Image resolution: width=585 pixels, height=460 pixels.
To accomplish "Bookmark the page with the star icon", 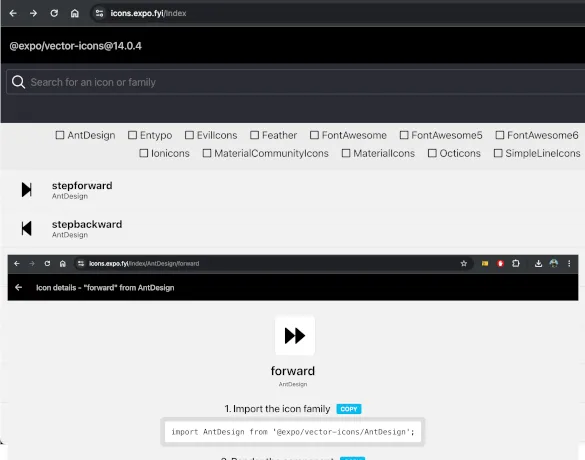I will coord(464,264).
